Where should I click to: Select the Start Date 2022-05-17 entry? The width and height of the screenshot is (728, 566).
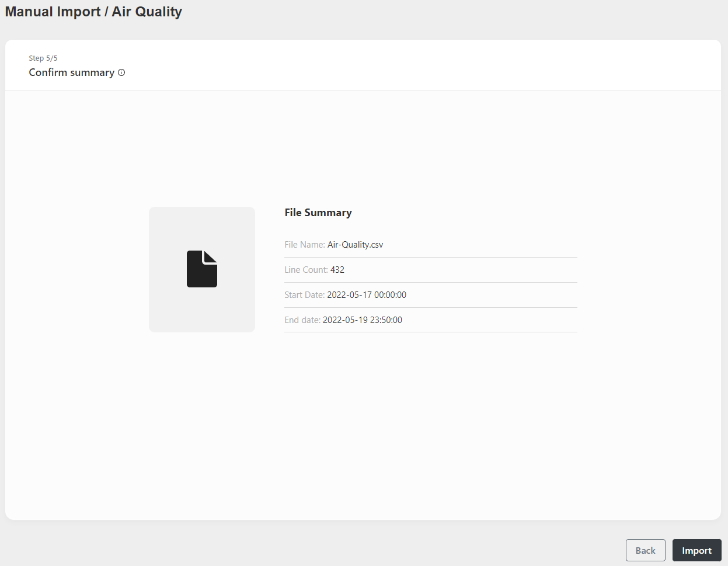367,294
